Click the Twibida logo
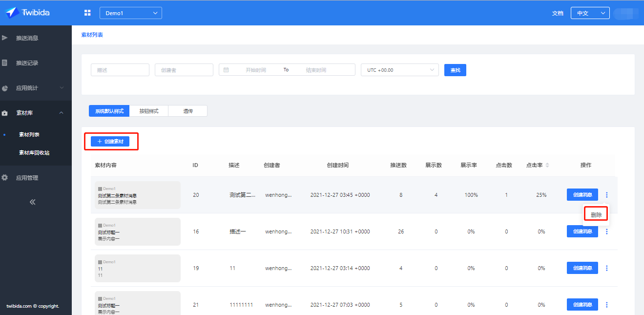The image size is (644, 315). pos(27,13)
